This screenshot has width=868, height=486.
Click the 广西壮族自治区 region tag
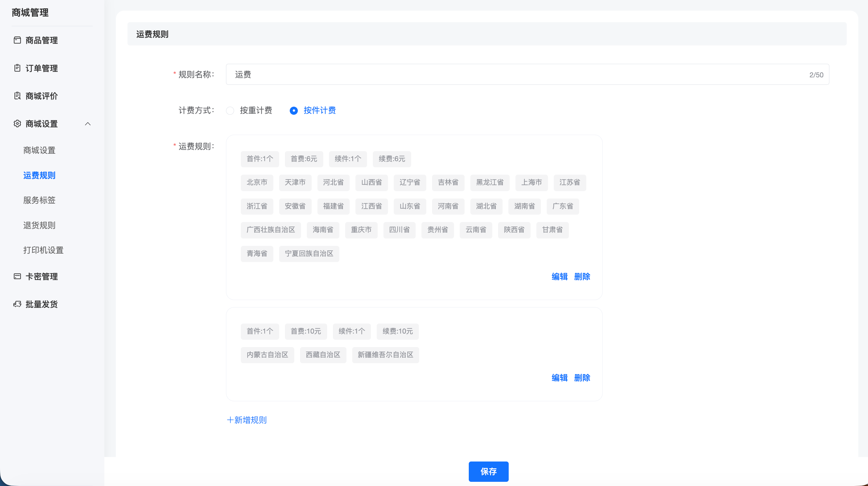click(x=271, y=230)
